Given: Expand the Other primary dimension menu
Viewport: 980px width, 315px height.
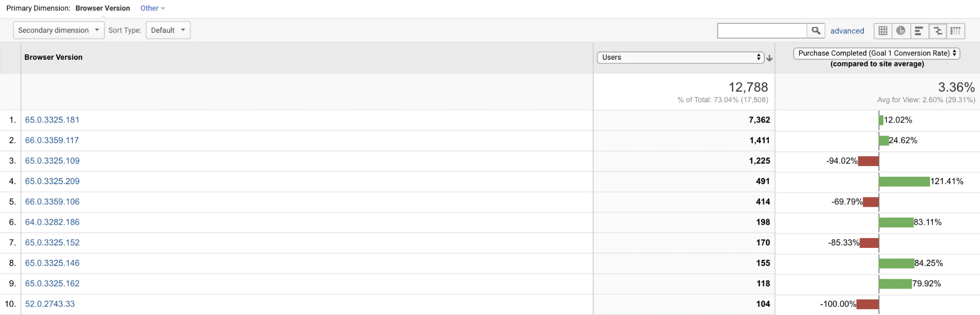Looking at the screenshot, I should (152, 8).
